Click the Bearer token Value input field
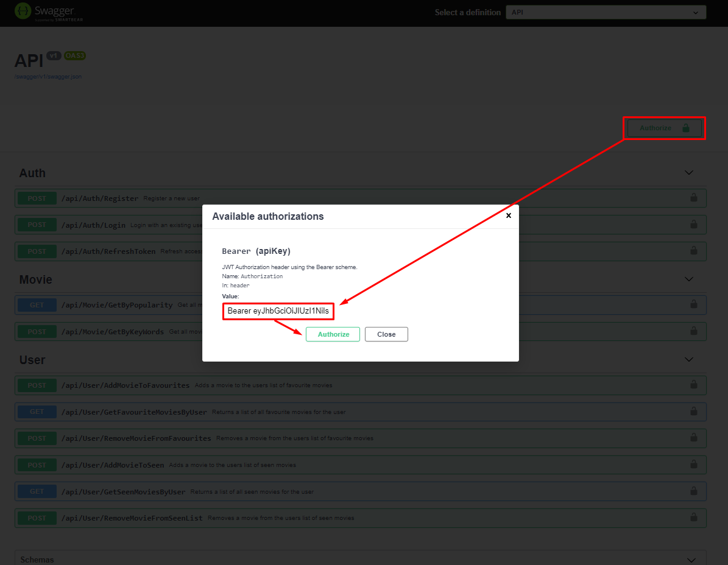Viewport: 728px width, 565px height. pos(278,311)
